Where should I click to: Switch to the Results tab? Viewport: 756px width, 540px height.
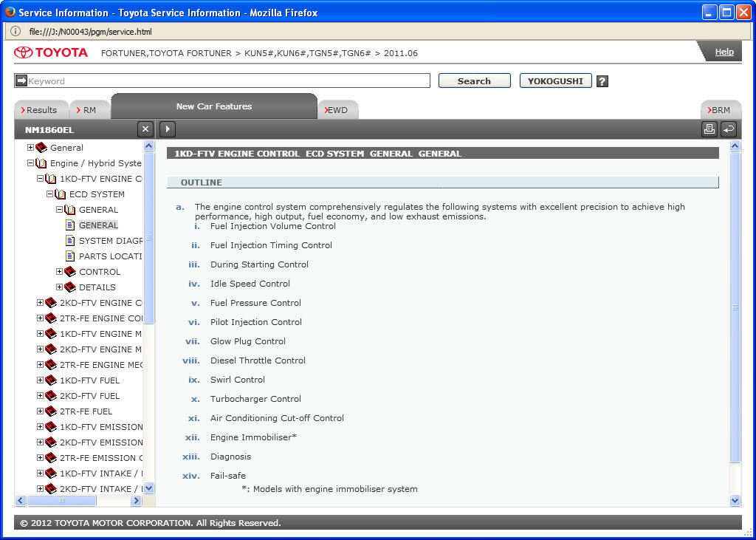41,110
